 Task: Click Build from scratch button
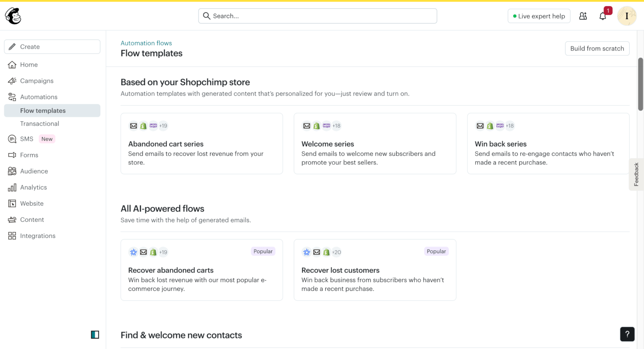[x=597, y=48]
